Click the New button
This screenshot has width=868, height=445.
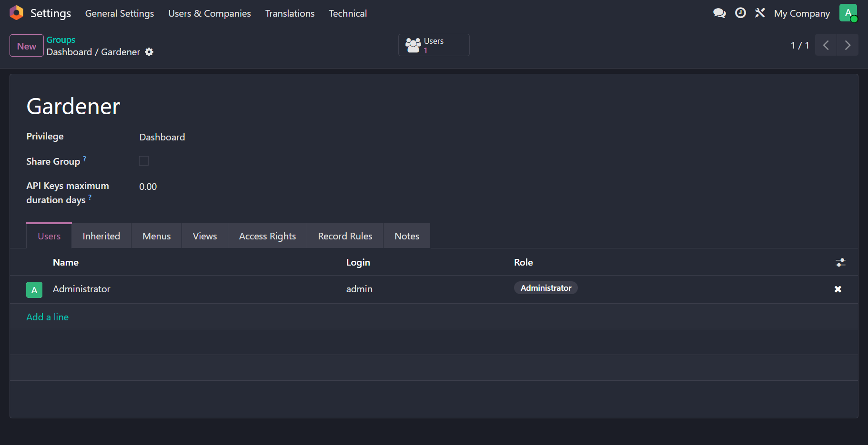[x=27, y=46]
